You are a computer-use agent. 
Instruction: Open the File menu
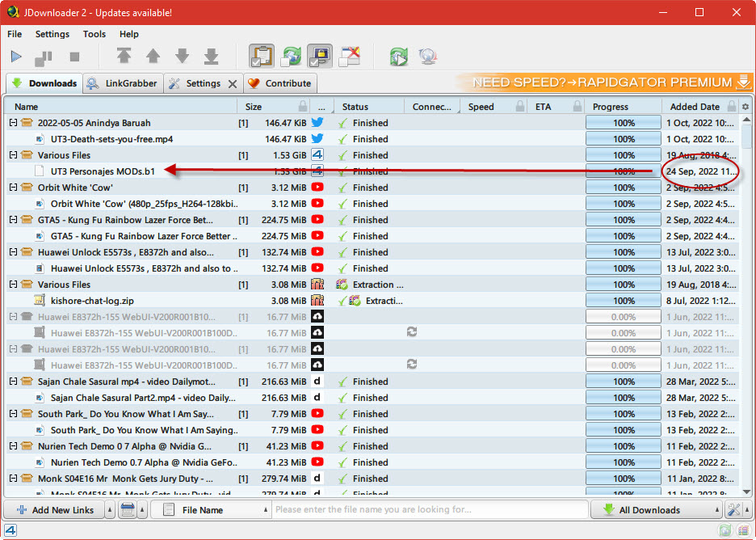(15, 34)
